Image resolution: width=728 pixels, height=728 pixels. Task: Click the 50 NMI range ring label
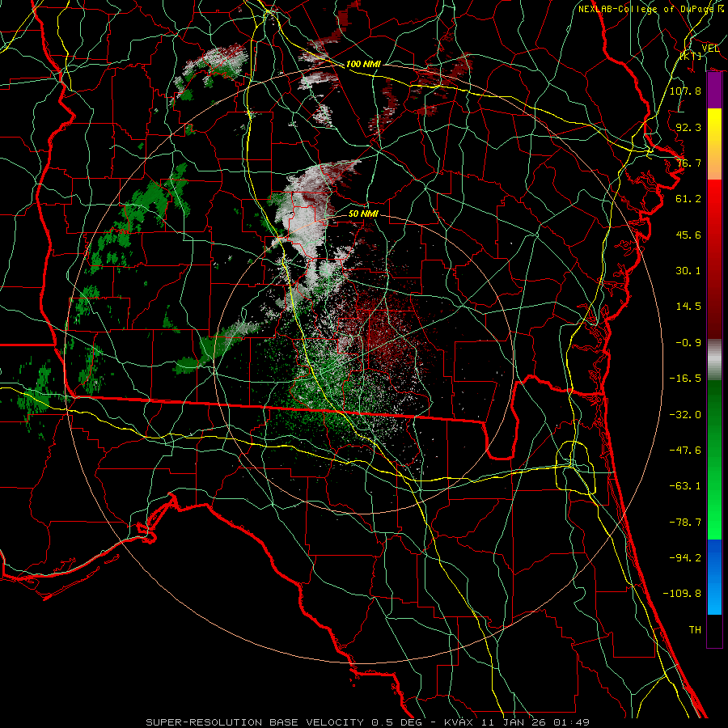[363, 214]
